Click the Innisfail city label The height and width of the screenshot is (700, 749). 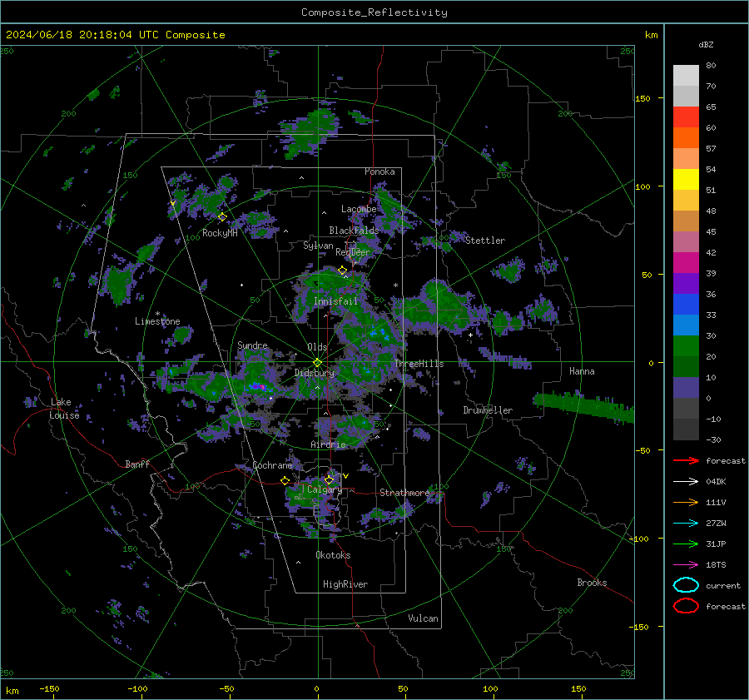point(335,301)
